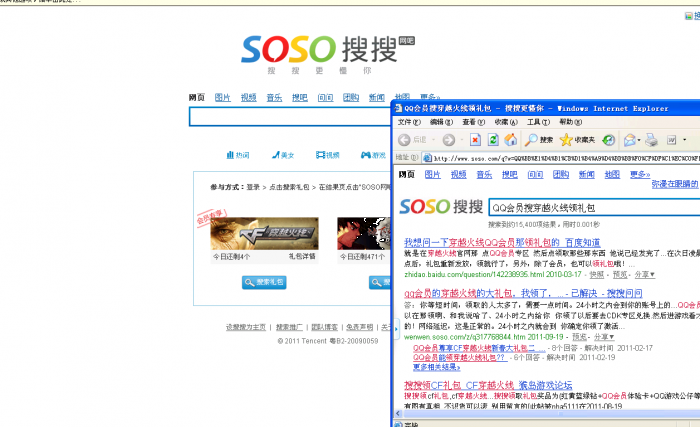Image resolution: width=700 pixels, height=427 pixels.
Task: Open result qq会员的穿越火线的大礼包,我领了
Action: tap(523, 293)
